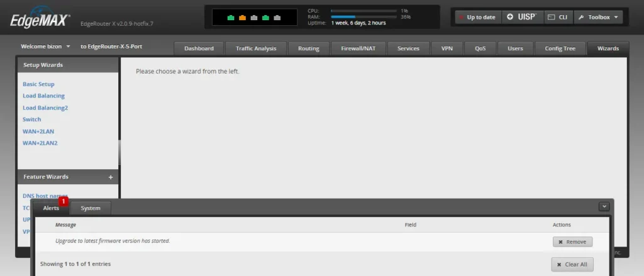This screenshot has height=276, width=644.
Task: Click the red alert count badge
Action: (x=64, y=202)
